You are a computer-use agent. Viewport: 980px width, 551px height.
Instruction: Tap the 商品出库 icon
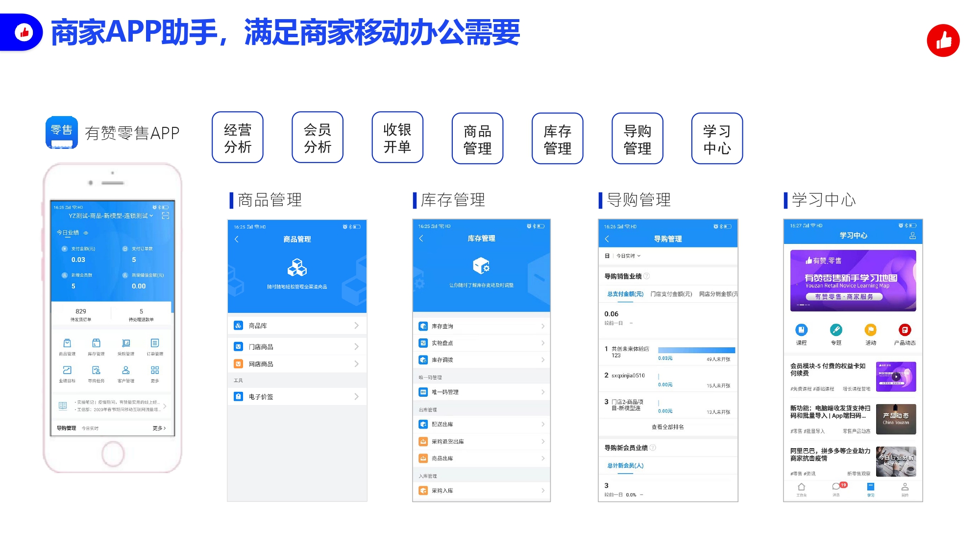coord(423,458)
